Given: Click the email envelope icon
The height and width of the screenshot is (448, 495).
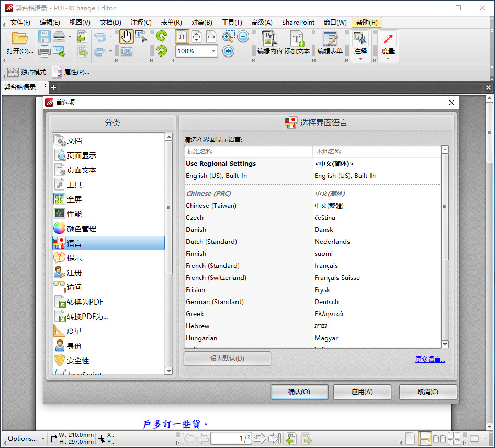Looking at the screenshot, I should pos(59,51).
